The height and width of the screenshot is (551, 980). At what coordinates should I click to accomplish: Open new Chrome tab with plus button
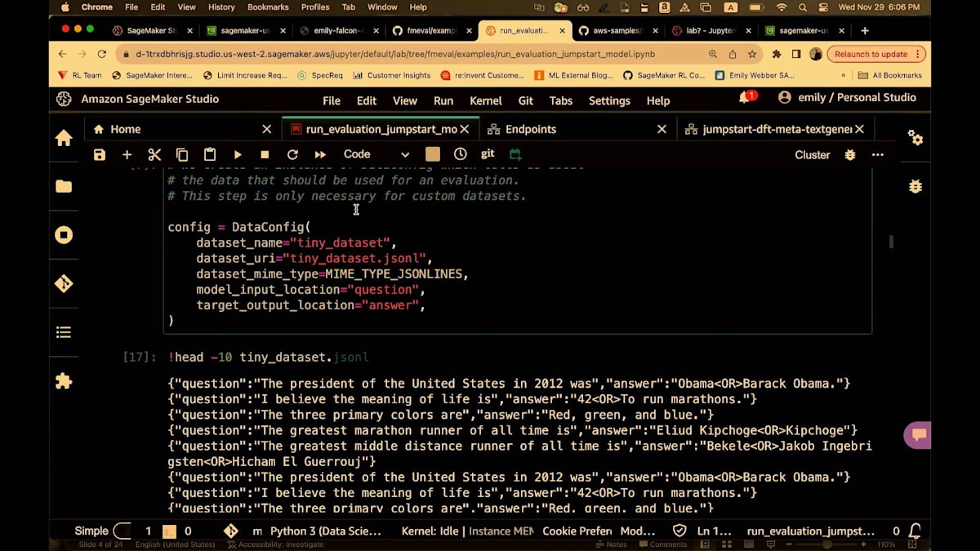point(865,30)
